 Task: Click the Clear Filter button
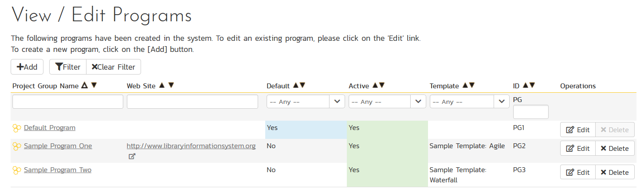114,67
